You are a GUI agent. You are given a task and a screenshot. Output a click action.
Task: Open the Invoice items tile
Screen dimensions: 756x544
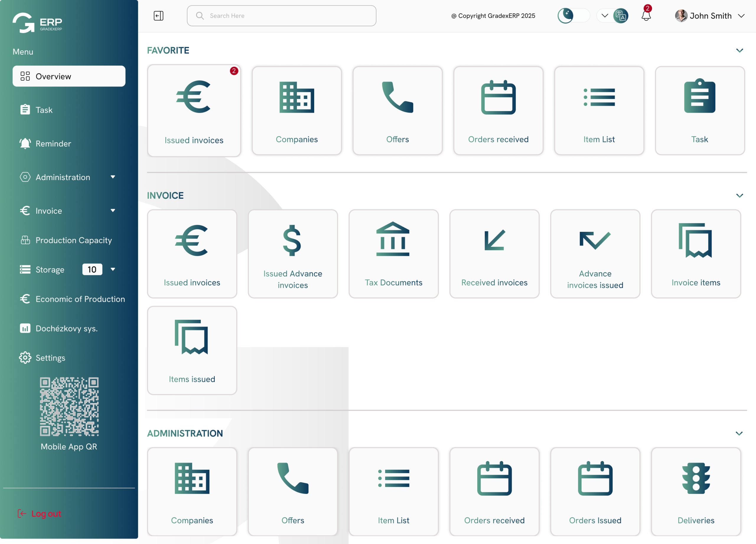click(696, 254)
